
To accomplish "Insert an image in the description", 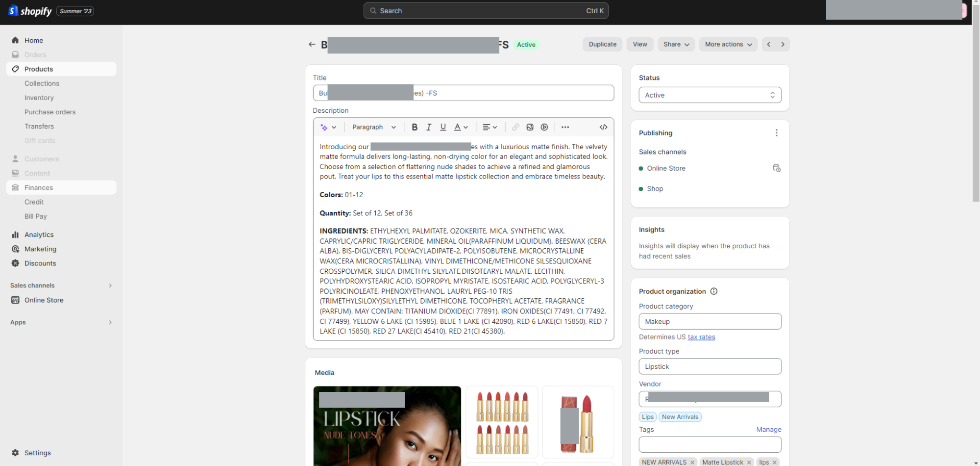I will click(530, 128).
